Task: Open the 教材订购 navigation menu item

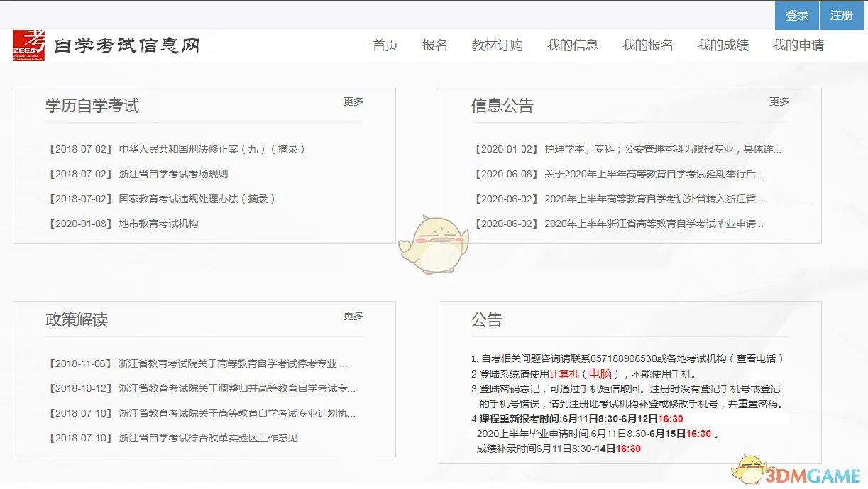Action: coord(497,45)
